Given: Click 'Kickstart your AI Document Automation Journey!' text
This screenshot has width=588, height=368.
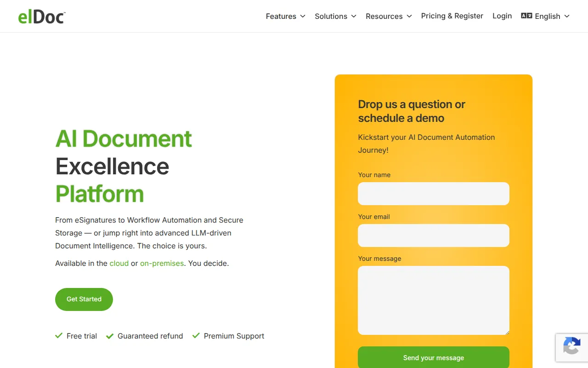Looking at the screenshot, I should point(426,144).
